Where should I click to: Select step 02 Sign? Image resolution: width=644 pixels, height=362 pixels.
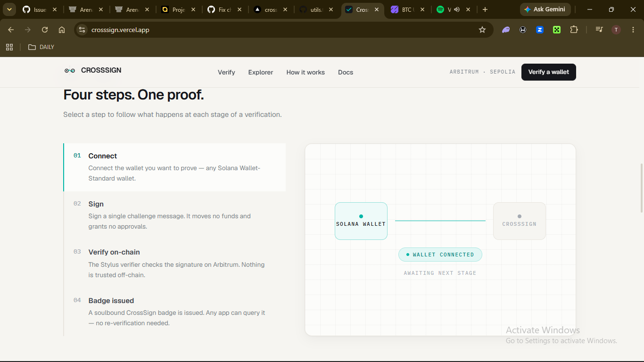174,215
